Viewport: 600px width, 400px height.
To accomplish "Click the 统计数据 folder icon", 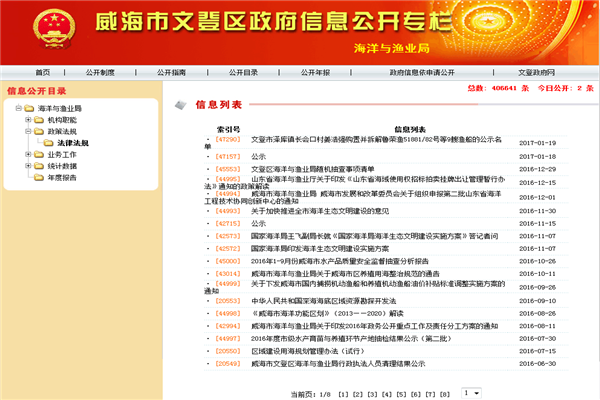I will coord(38,167).
